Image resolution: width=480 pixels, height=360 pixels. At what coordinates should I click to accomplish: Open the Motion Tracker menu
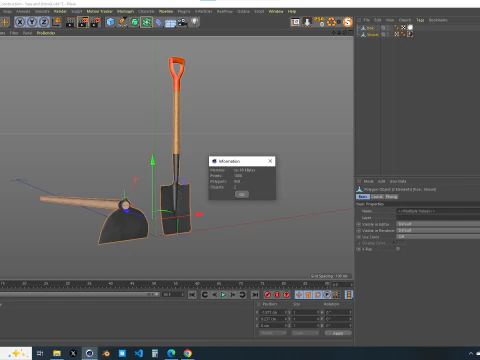point(100,11)
